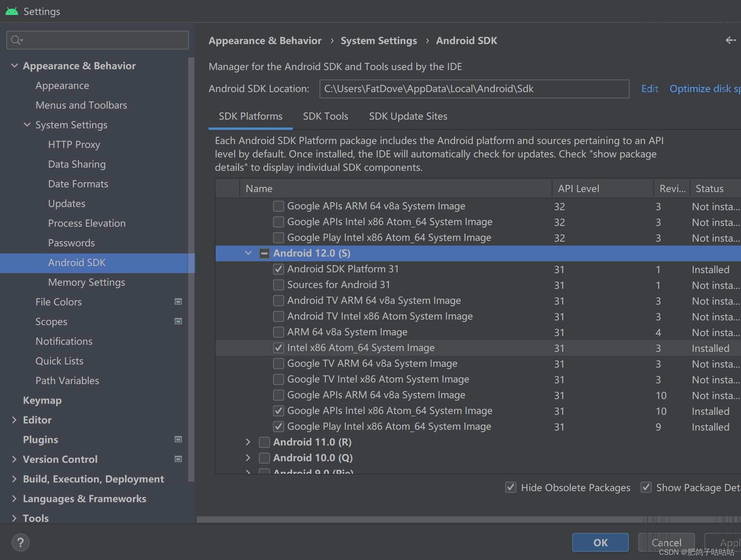Viewport: 741px width, 560px height.
Task: Check ARM 64 v8a System Image API 31
Action: coord(279,332)
